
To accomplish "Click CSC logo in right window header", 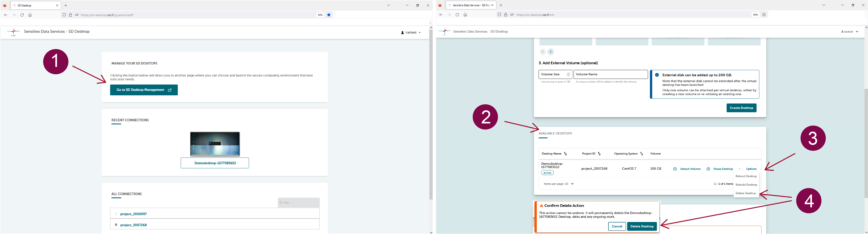I will [445, 32].
